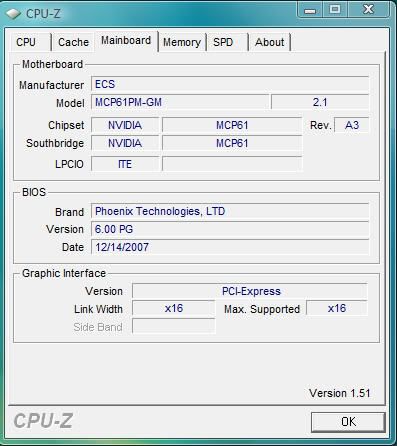
Task: Click the OK button
Action: 348,422
